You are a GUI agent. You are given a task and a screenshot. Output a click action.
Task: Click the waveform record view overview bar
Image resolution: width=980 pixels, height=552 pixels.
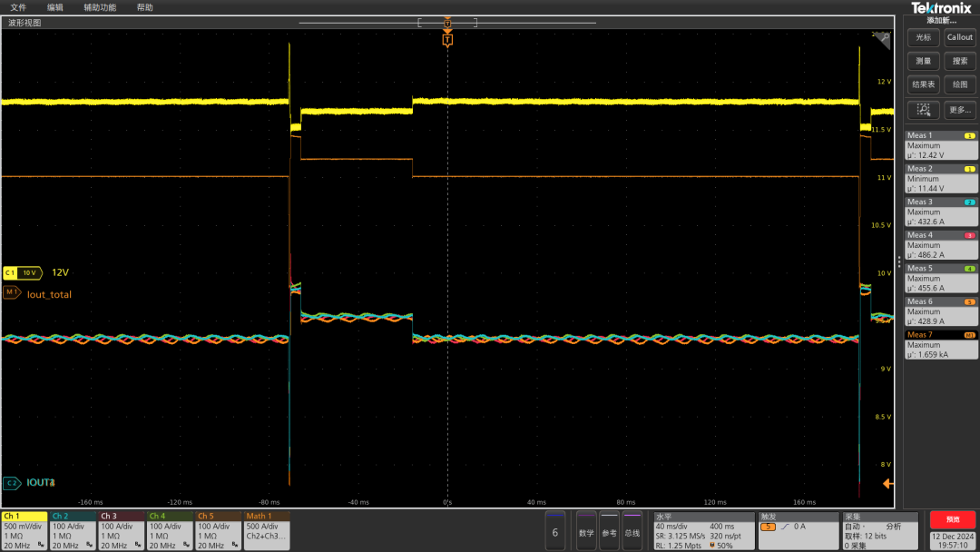(447, 23)
